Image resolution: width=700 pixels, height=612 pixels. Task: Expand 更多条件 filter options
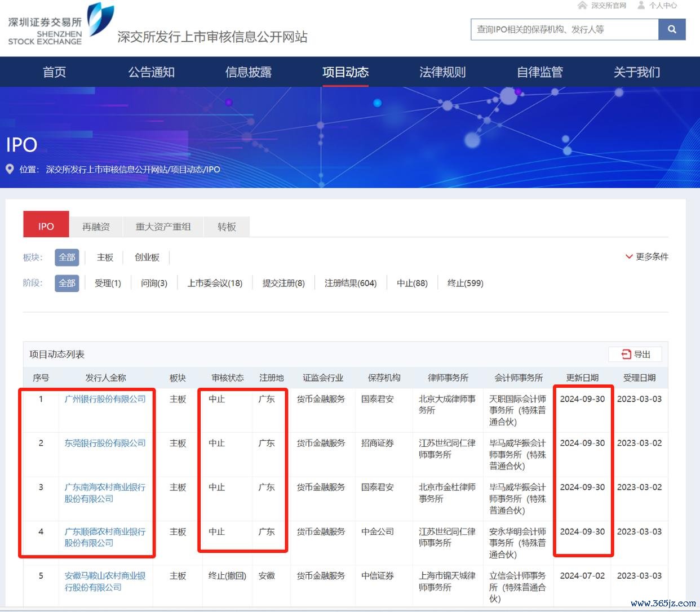coord(646,256)
